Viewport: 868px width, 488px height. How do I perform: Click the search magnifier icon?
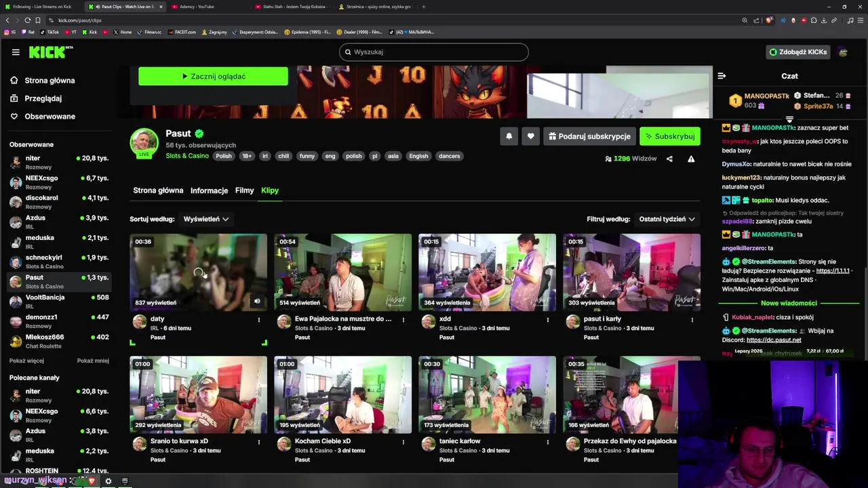[348, 52]
